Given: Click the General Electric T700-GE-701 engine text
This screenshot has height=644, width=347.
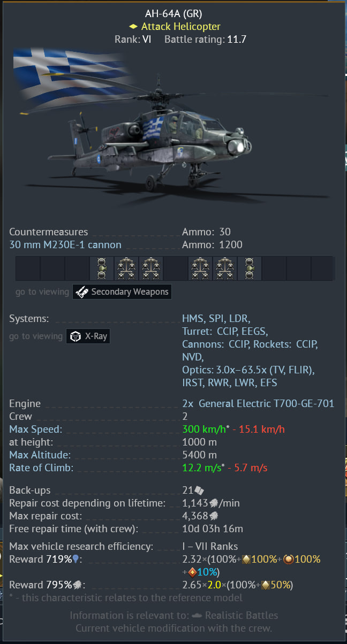Looking at the screenshot, I should coord(266,404).
